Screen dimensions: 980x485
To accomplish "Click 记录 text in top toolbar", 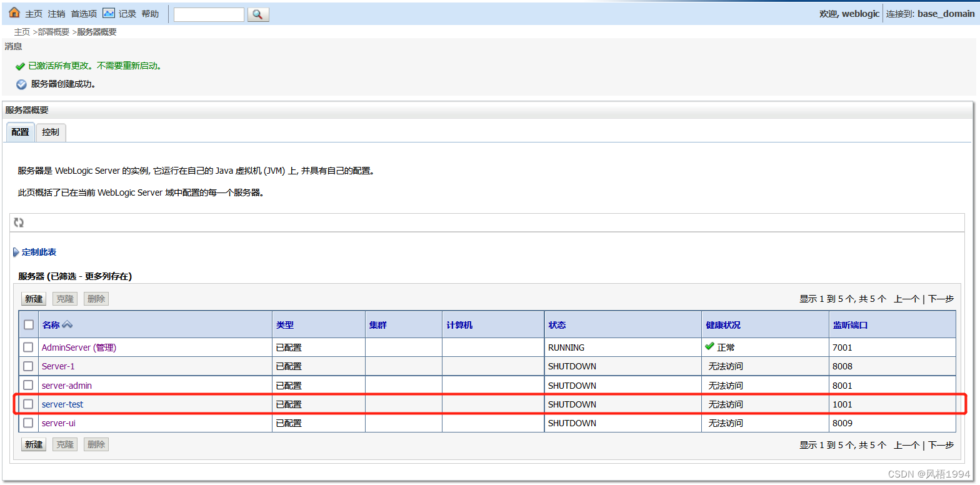I will (x=127, y=14).
